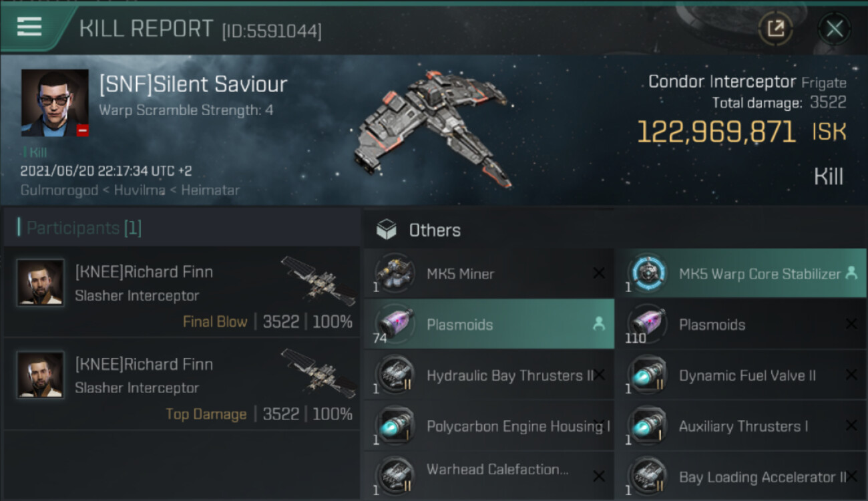This screenshot has width=868, height=501.
Task: Click the MK5 Miner item icon
Action: pyautogui.click(x=395, y=273)
